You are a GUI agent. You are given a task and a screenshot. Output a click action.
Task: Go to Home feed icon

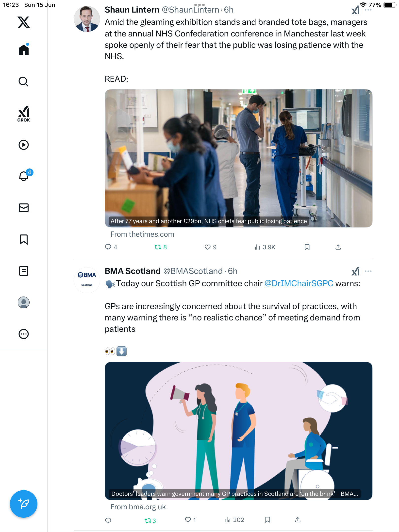point(24,50)
